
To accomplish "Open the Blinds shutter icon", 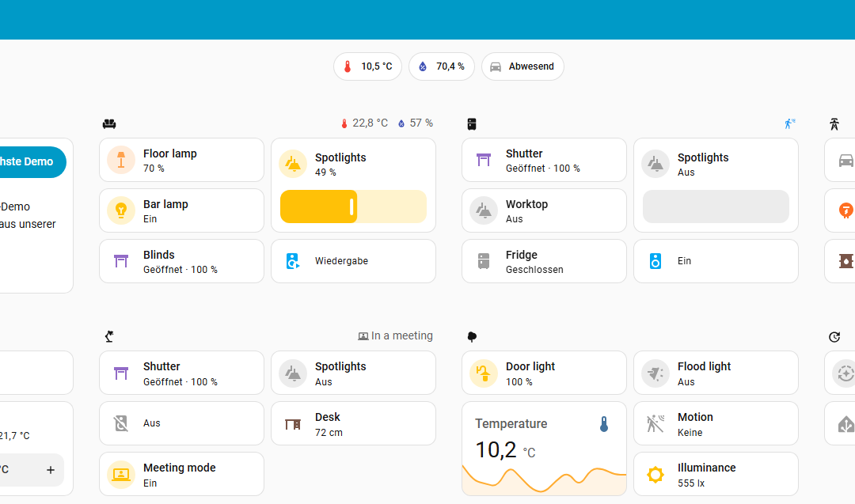I will (x=120, y=261).
